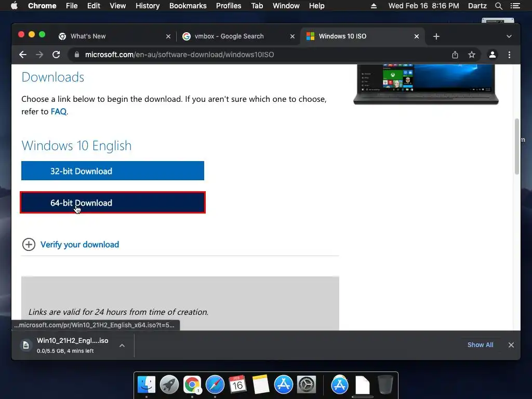Click the Windows 10 English heading
This screenshot has width=532, height=399.
pyautogui.click(x=76, y=145)
